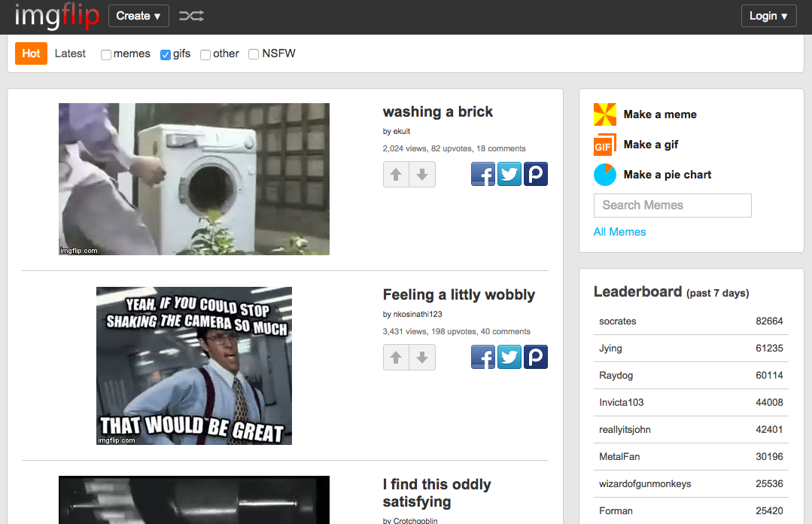Pin Feeling a littly wobbly on Pinterest

536,357
